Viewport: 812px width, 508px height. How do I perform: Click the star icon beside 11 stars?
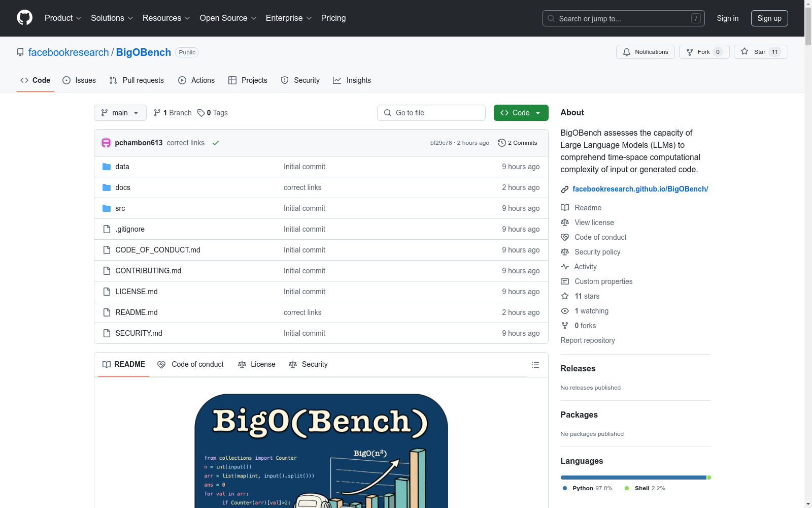point(565,296)
